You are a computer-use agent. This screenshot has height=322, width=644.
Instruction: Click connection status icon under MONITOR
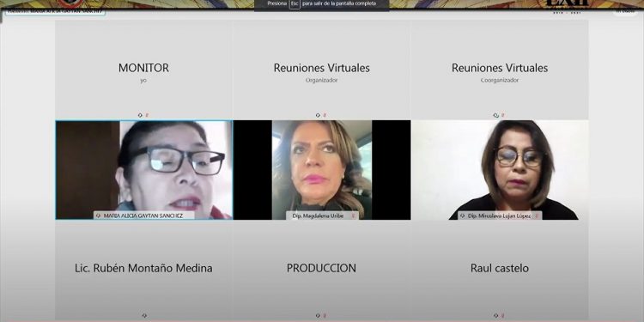tap(140, 115)
